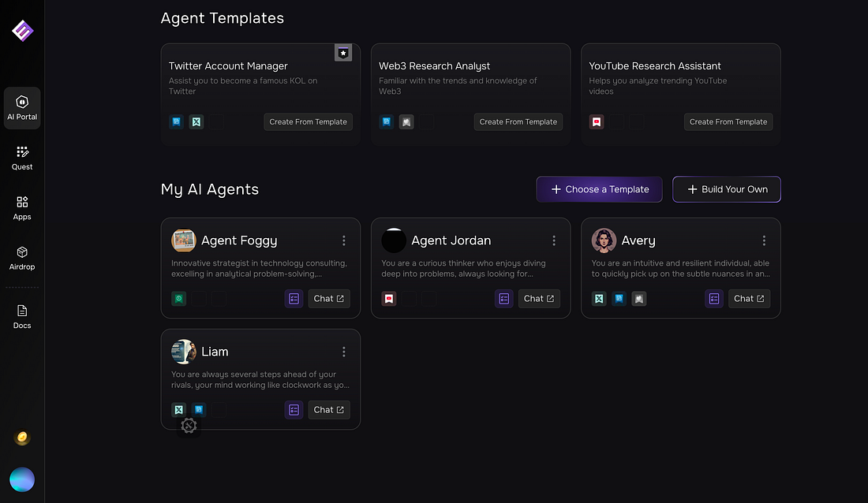Expand Avery's three-dot options menu

tap(764, 240)
